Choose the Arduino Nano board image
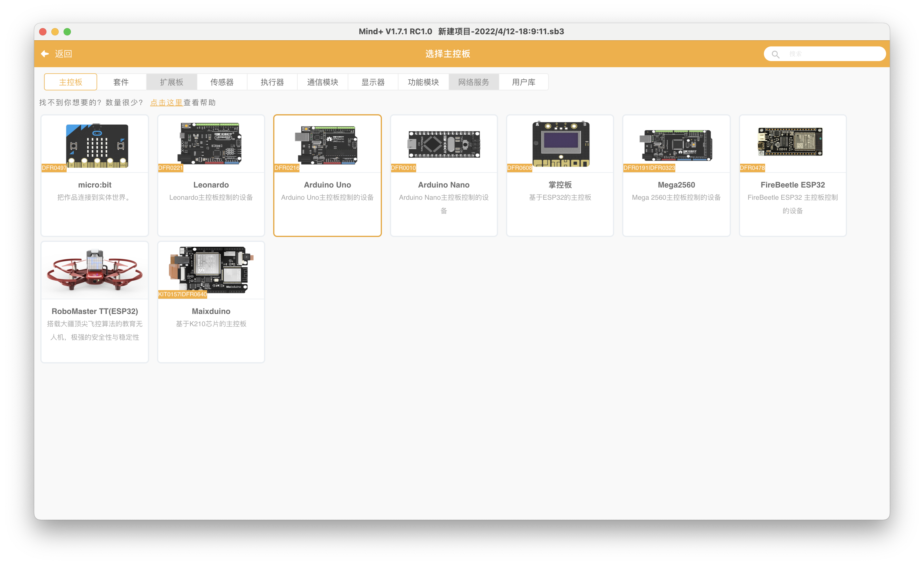The height and width of the screenshot is (565, 924). 444,144
